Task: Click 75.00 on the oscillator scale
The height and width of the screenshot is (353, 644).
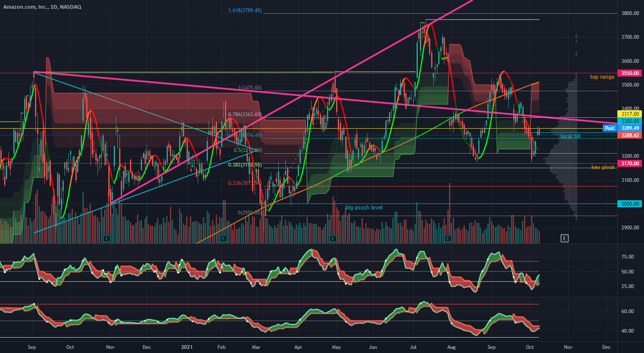Action: 627,257
